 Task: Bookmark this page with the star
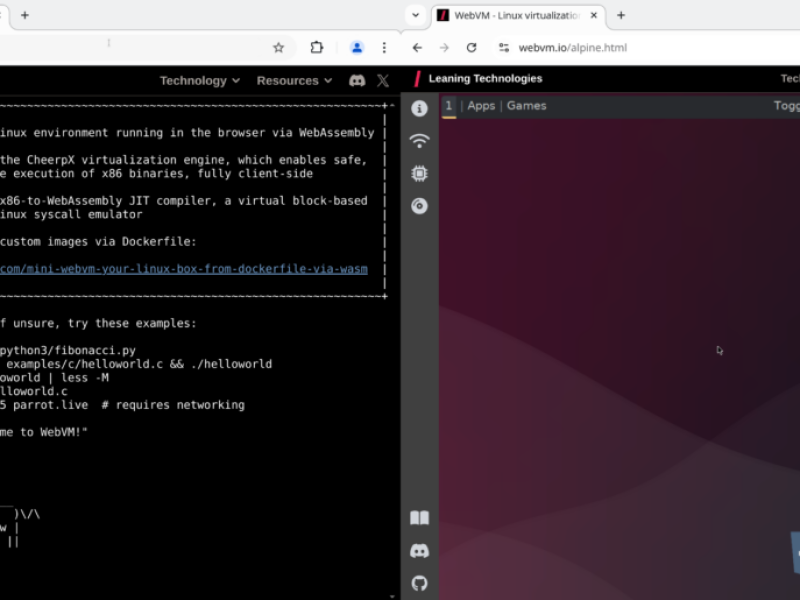point(278,47)
